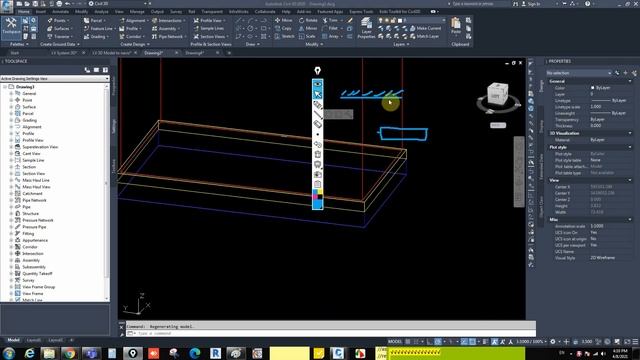Screen dimensions: 640x360
Task: Select the cursor tool on annotation toolbar
Action: (x=318, y=94)
